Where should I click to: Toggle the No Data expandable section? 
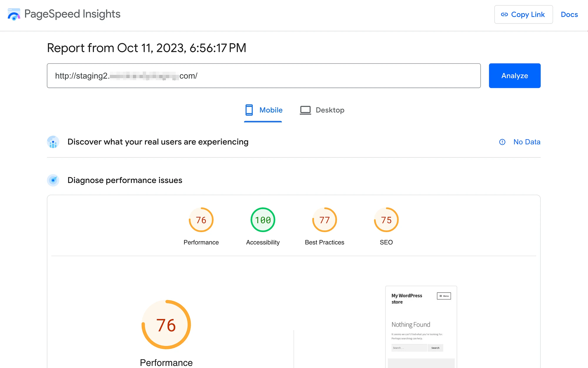tap(518, 142)
